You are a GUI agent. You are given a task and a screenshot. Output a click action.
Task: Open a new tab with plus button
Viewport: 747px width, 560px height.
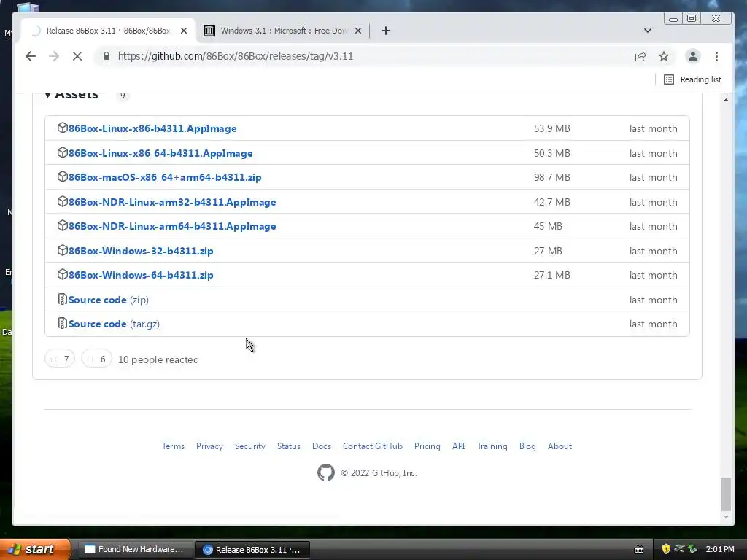coord(386,31)
